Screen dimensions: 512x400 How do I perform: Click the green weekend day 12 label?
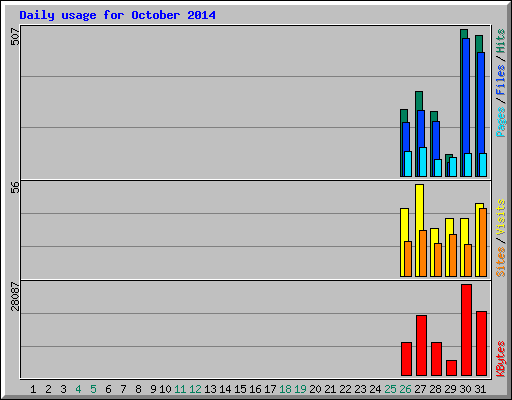(195, 389)
